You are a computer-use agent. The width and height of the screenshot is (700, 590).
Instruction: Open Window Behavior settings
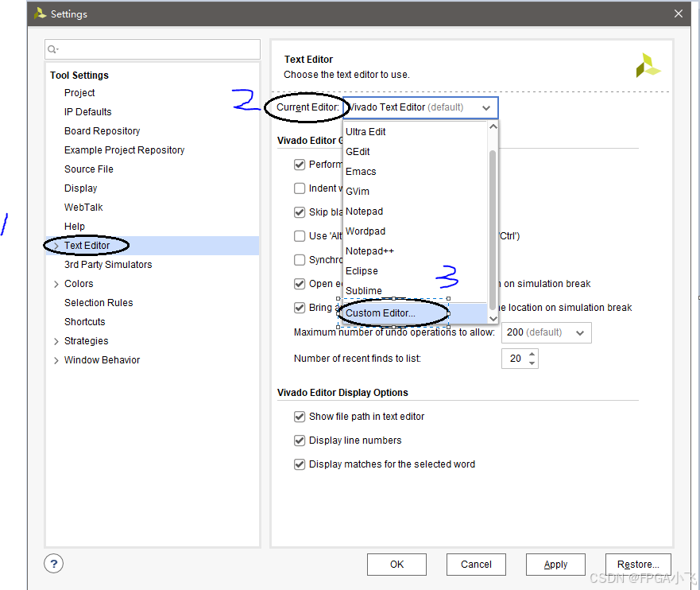click(x=102, y=360)
